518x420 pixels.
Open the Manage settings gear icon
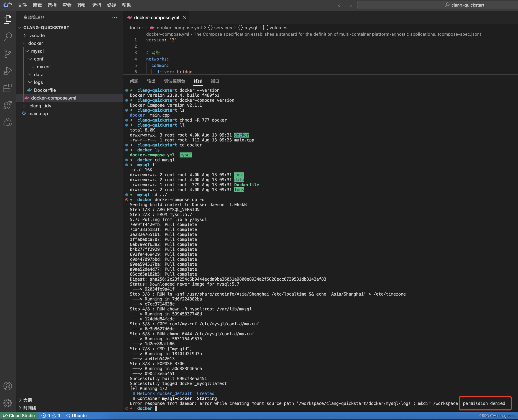(x=8, y=403)
